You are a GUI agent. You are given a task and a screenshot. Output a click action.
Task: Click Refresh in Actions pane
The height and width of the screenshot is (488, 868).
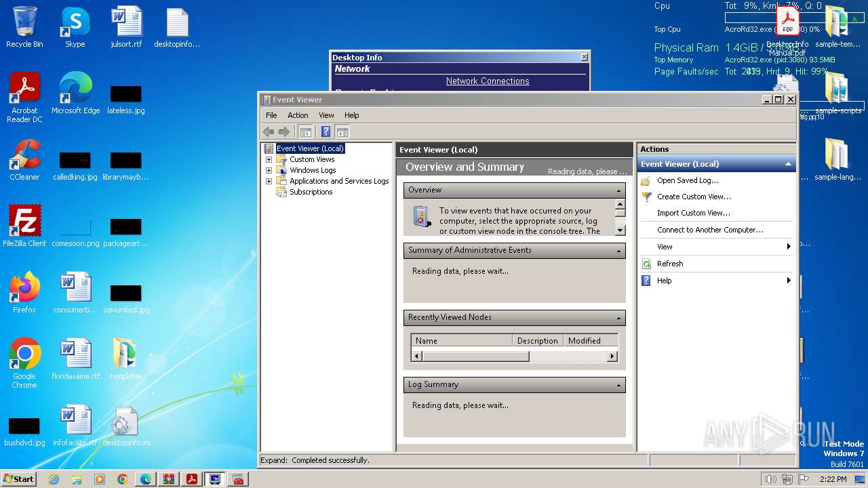pyautogui.click(x=670, y=264)
